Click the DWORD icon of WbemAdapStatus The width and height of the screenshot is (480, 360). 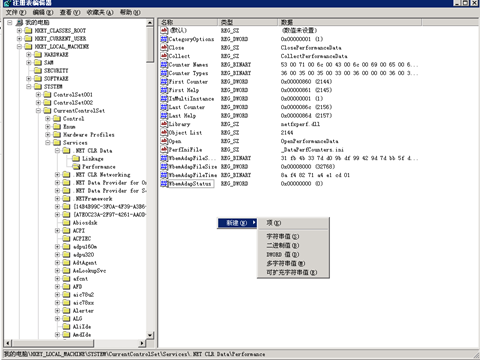point(164,184)
